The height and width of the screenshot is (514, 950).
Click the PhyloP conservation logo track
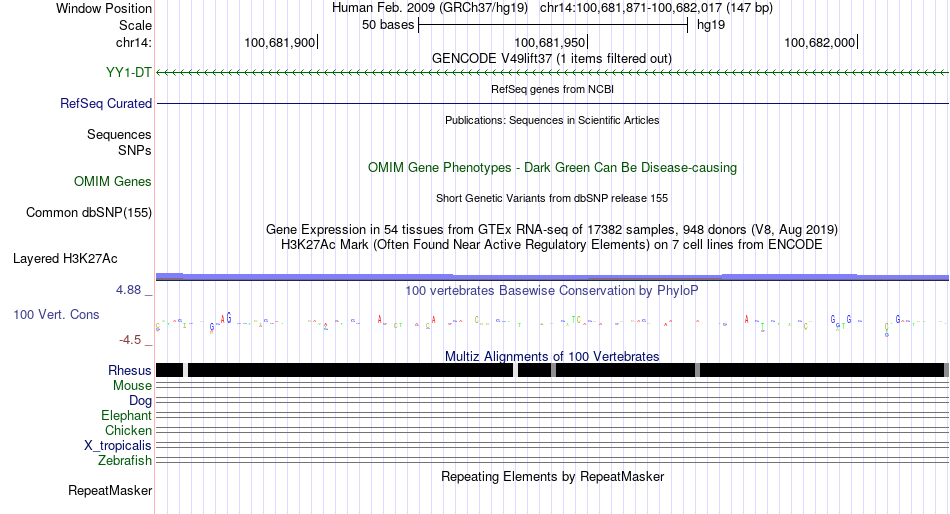tap(552, 322)
